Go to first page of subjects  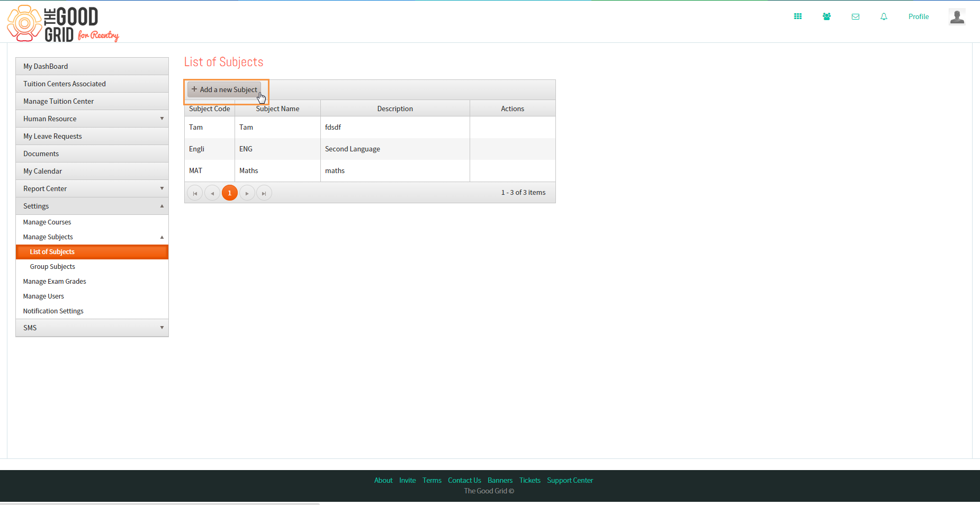tap(195, 193)
